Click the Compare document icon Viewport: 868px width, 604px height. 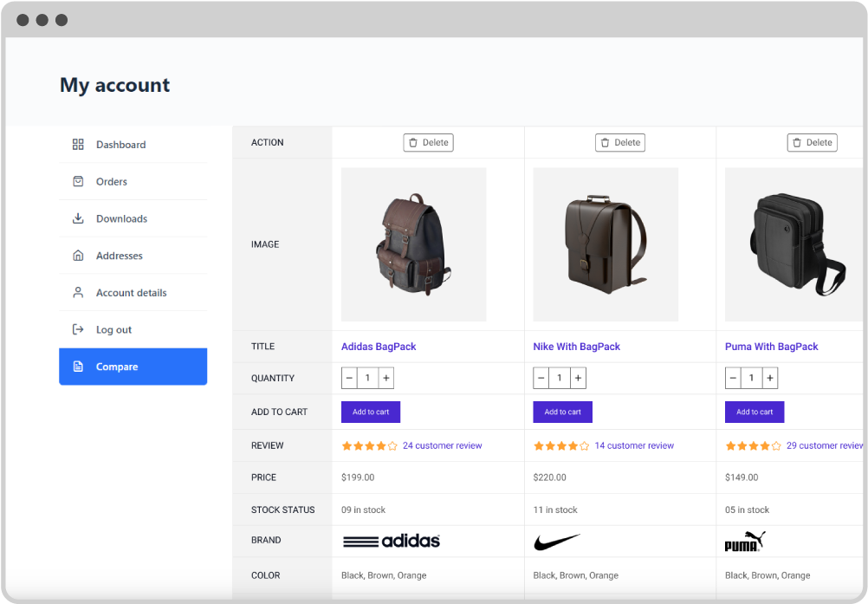78,367
